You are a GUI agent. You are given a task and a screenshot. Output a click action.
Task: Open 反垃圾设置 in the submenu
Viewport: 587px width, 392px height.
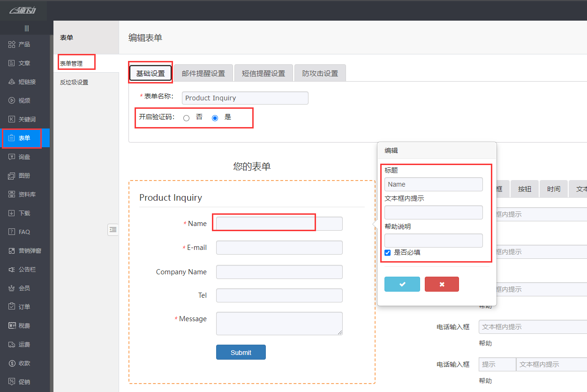click(x=74, y=83)
